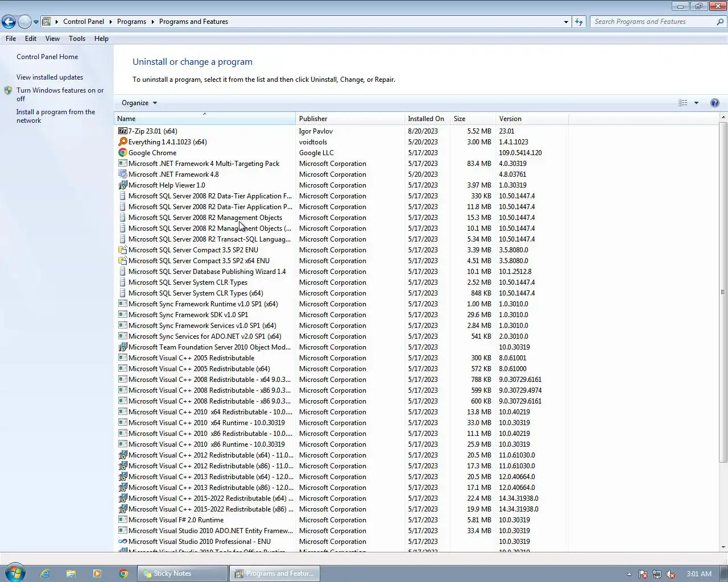Click the Control Panel breadcrumb segment
The height and width of the screenshot is (582, 728).
coord(84,22)
